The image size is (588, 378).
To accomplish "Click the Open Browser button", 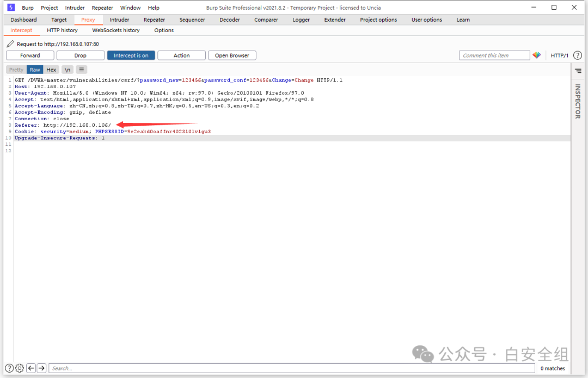I will tap(232, 55).
